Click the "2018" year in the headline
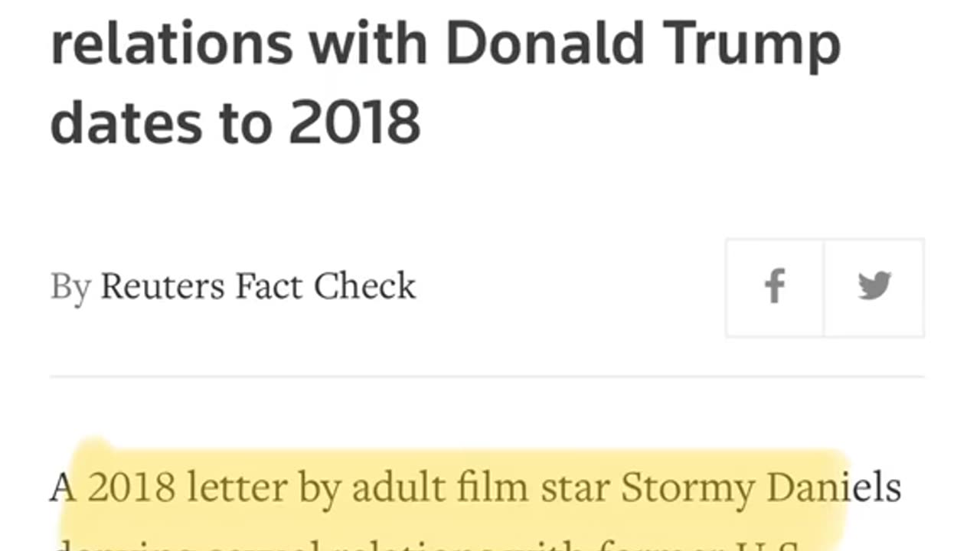Viewport: 980px width, 551px height. point(354,122)
